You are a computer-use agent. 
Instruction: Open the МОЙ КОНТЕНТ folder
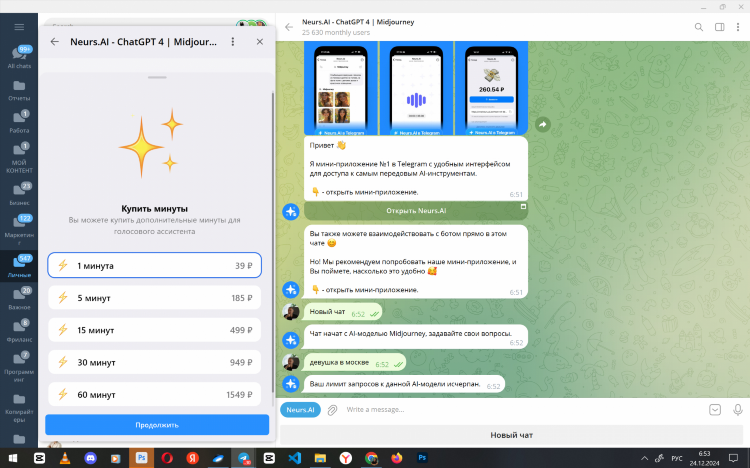(19, 157)
